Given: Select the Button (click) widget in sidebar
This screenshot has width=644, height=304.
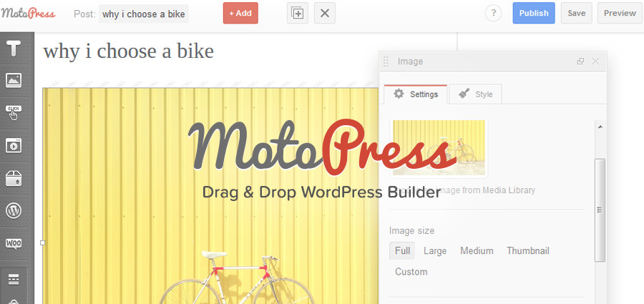Looking at the screenshot, I should 14,113.
